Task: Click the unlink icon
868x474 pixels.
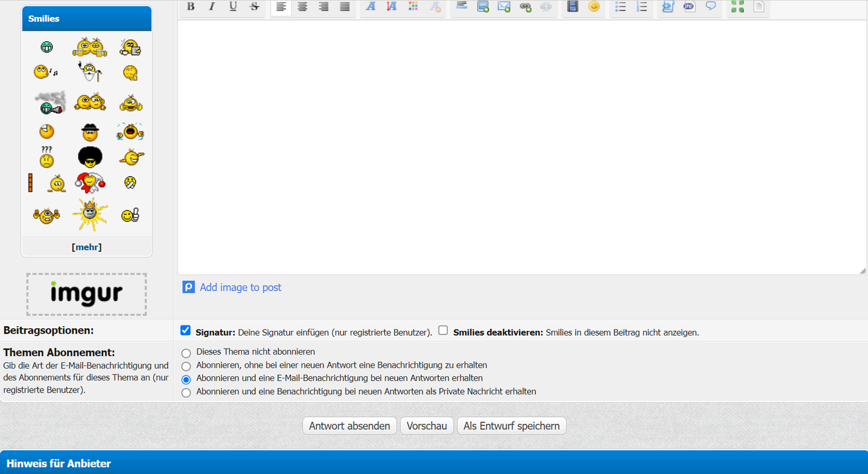Action: click(547, 7)
